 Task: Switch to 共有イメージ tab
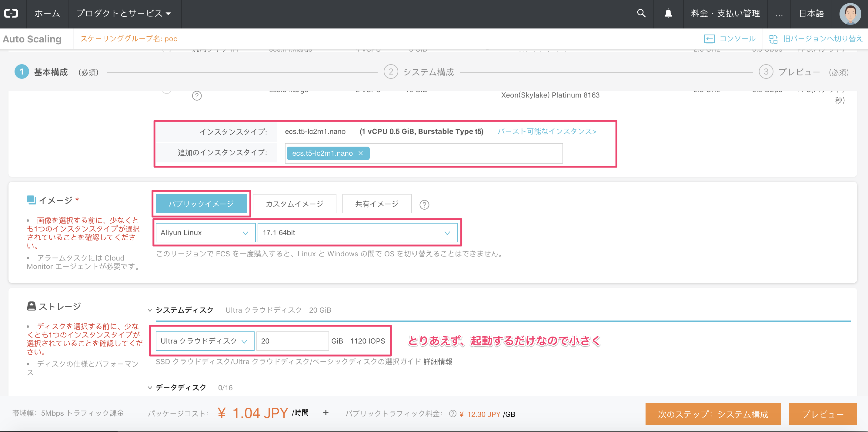tap(376, 204)
